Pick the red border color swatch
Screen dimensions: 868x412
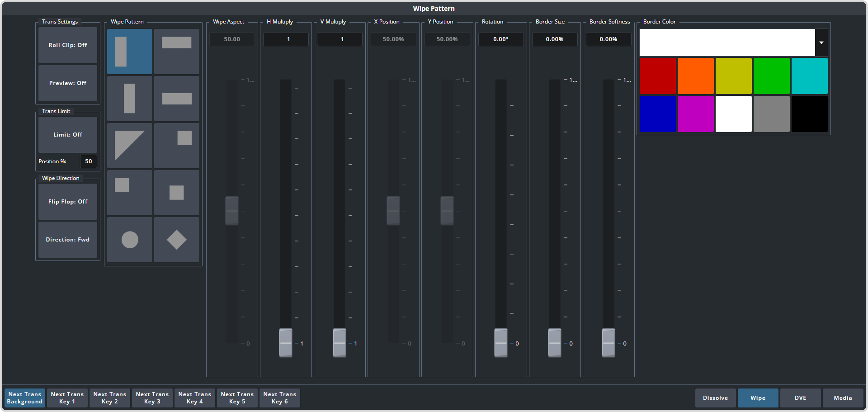pyautogui.click(x=658, y=76)
